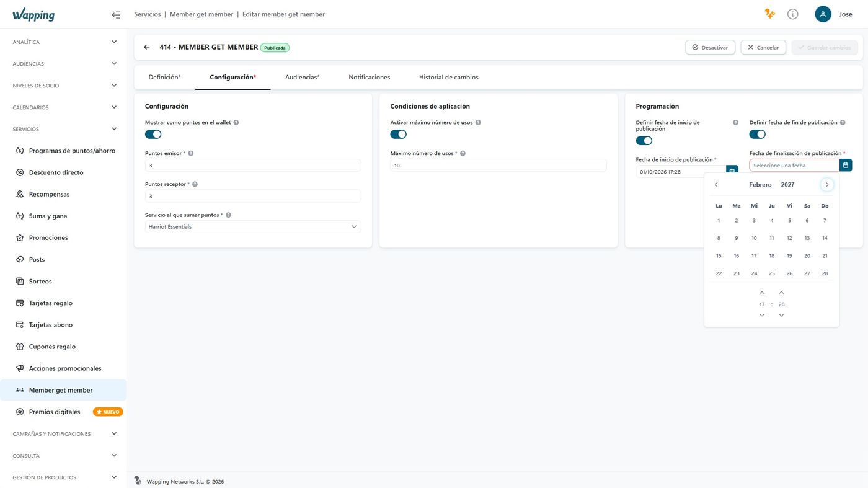Expand Campañas y notificaciones section
This screenshot has height=488, width=868.
tap(64, 434)
